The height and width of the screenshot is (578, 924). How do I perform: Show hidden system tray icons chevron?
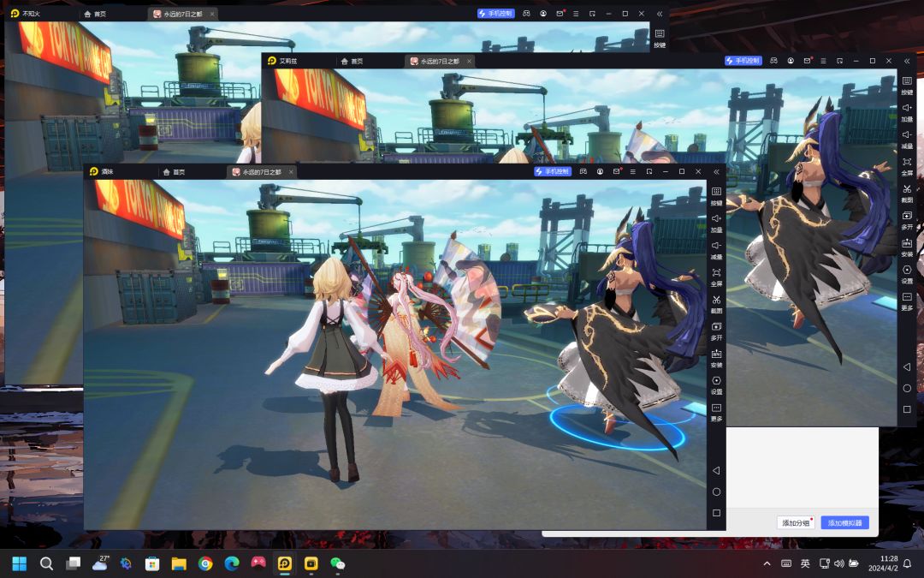(x=767, y=563)
